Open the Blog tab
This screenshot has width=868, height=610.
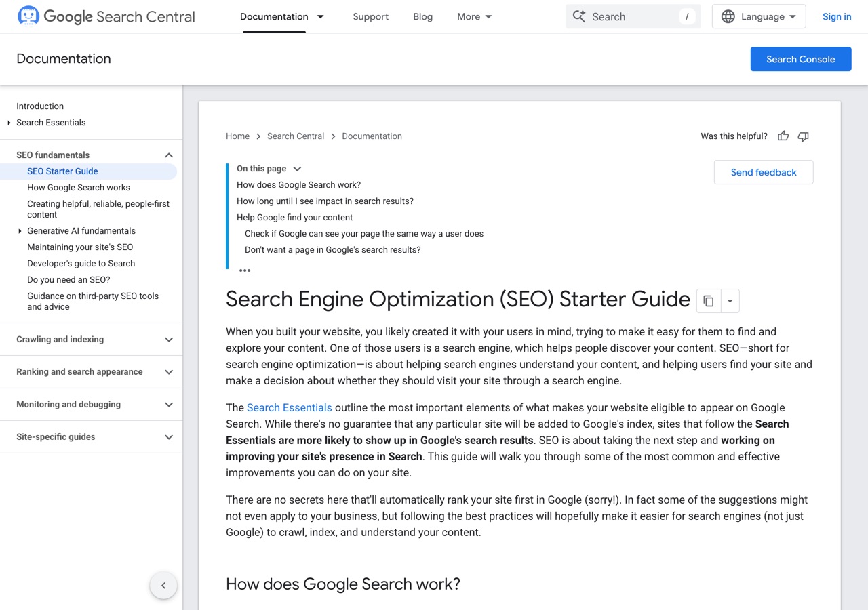coord(422,16)
